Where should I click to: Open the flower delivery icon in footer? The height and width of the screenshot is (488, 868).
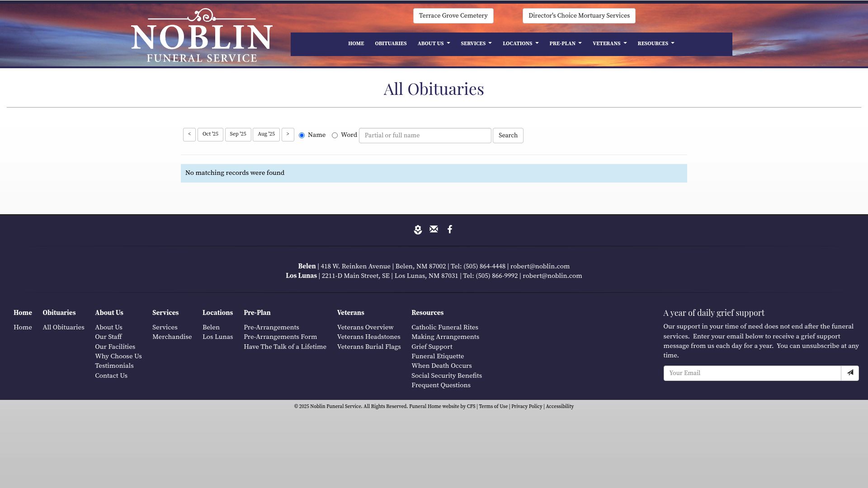pos(418,230)
